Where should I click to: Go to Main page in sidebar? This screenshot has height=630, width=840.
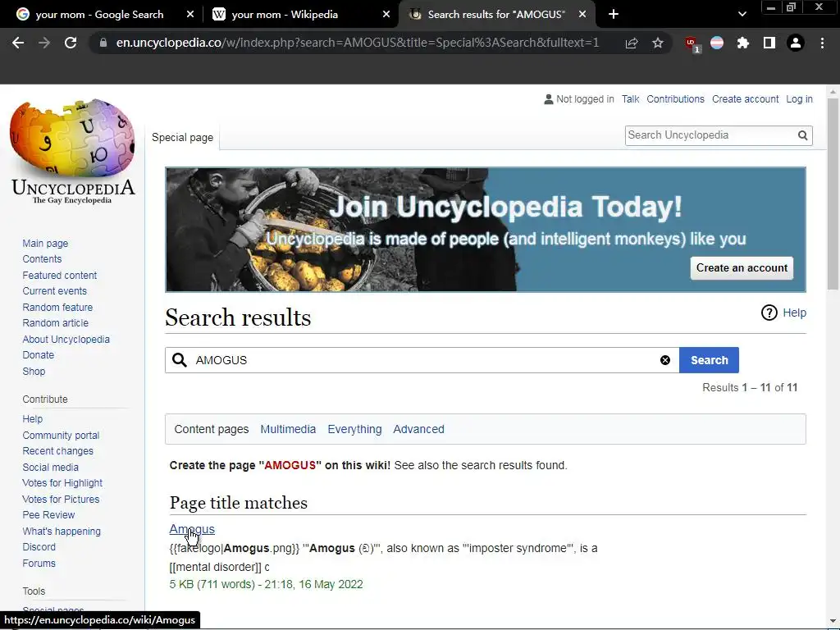[x=45, y=243]
